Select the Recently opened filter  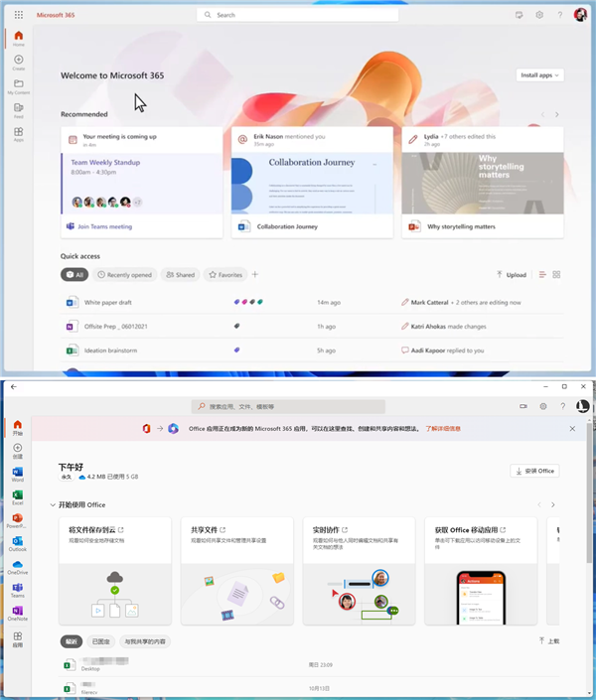pyautogui.click(x=124, y=275)
